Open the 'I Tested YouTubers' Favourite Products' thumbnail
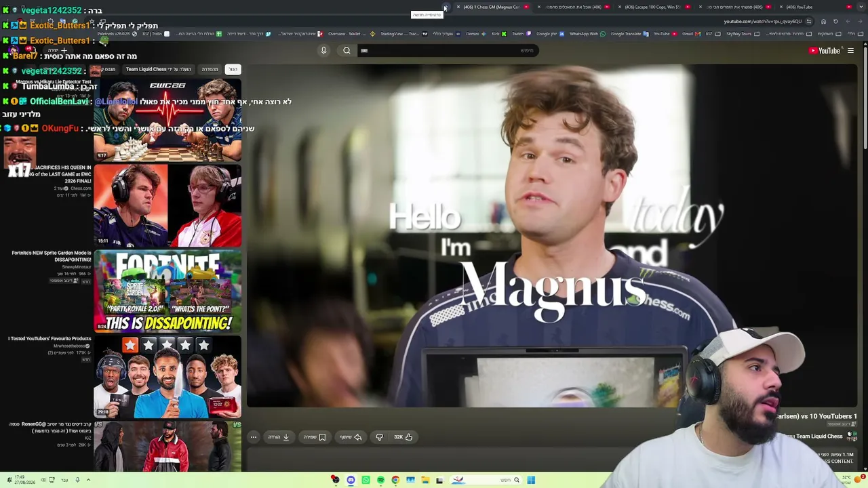868x488 pixels. [x=167, y=377]
